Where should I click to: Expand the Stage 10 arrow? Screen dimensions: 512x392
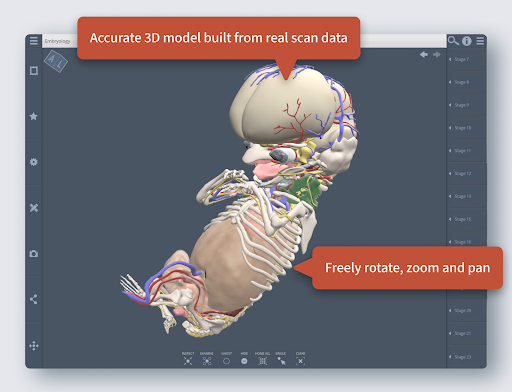(x=450, y=128)
